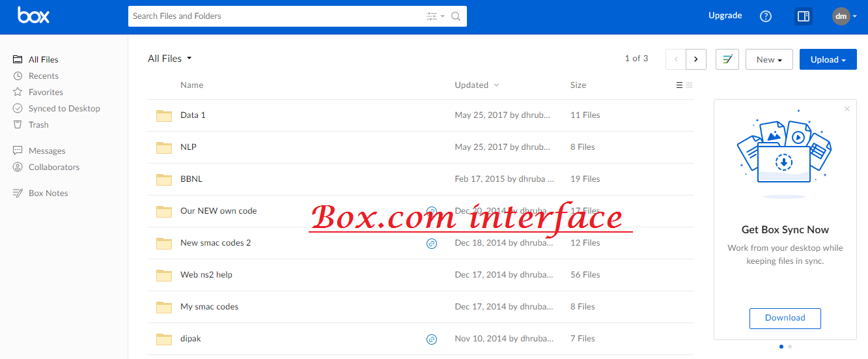This screenshot has height=359, width=868.
Task: Click the '56 Files' size text
Action: pos(585,275)
